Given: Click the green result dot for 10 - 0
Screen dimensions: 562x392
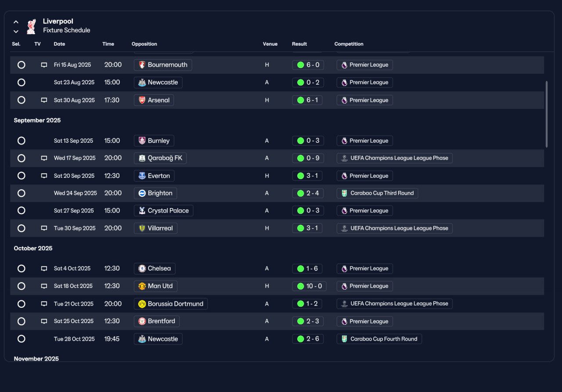Looking at the screenshot, I should pyautogui.click(x=301, y=286).
